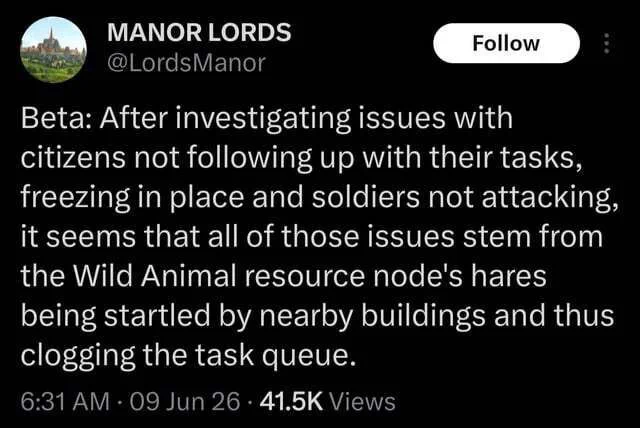Click the word 'citizens' in the tweet
The image size is (640, 428).
pos(73,157)
